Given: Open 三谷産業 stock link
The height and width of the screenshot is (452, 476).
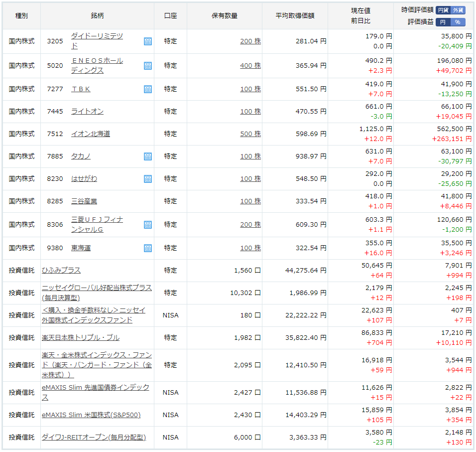Looking at the screenshot, I should tap(84, 201).
